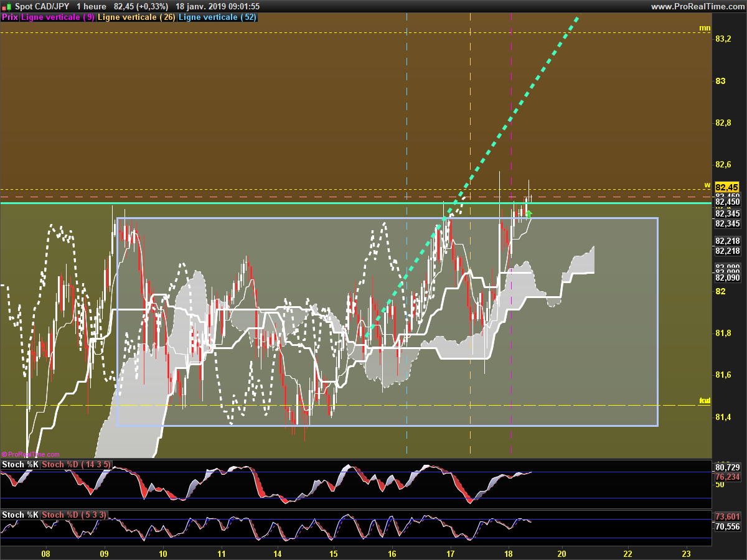Screen dimensions: 747x560
Task: Click the 70,556 stochastic value tag
Action: coord(727,526)
